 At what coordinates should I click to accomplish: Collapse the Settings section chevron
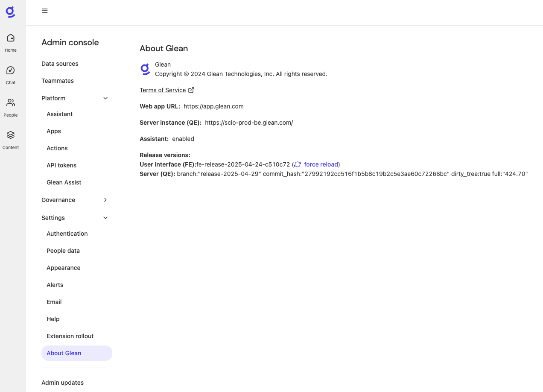click(x=105, y=218)
